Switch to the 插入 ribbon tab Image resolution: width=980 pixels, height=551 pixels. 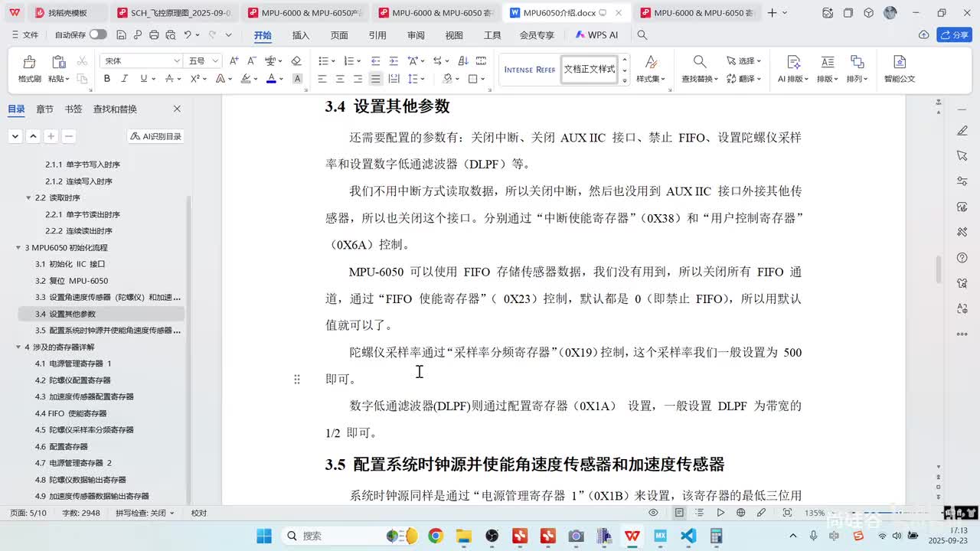tap(301, 35)
